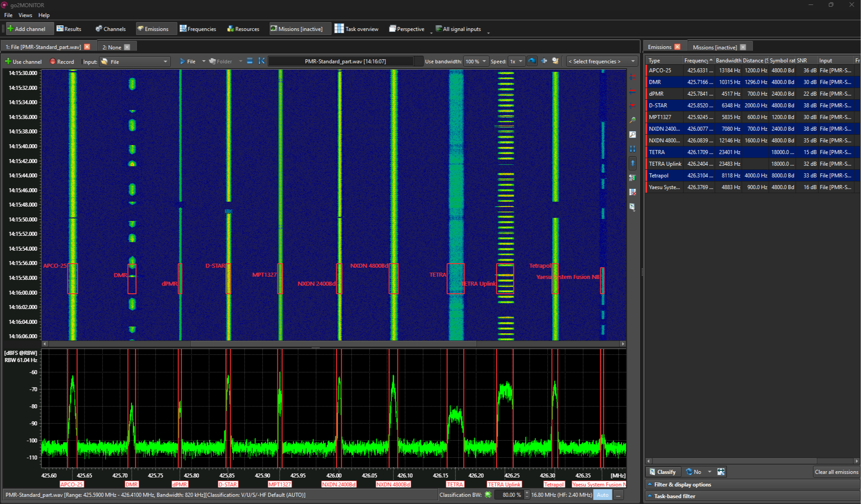861x504 pixels.
Task: Click the Add channel toolbar button
Action: [x=29, y=29]
